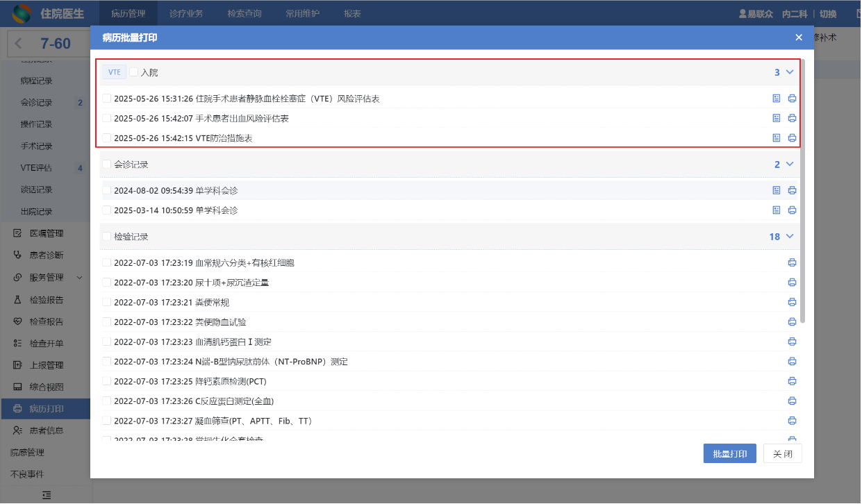Collapse the 会诊记录 section chevron

[x=790, y=165]
